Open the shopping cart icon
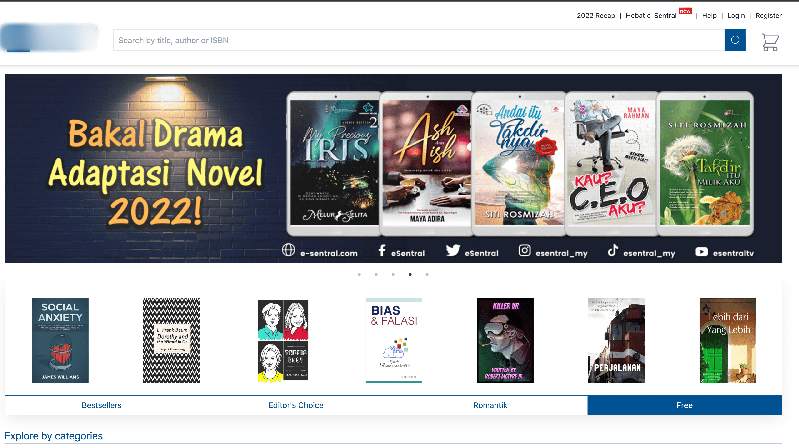This screenshot has height=448, width=799. (x=770, y=42)
